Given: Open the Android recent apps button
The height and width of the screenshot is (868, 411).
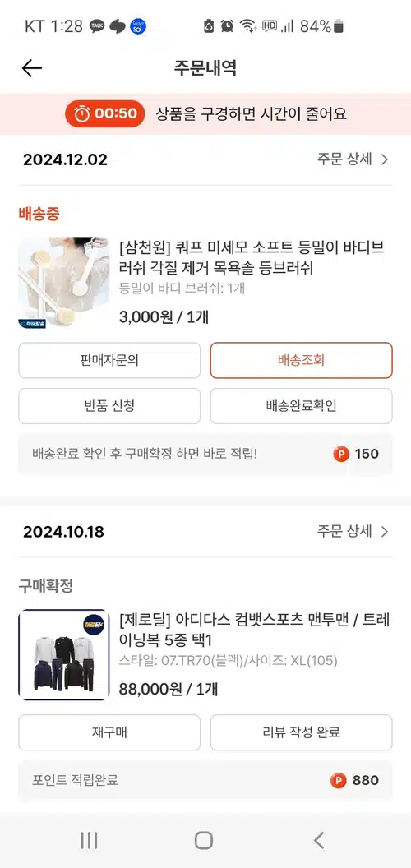Looking at the screenshot, I should point(89,840).
